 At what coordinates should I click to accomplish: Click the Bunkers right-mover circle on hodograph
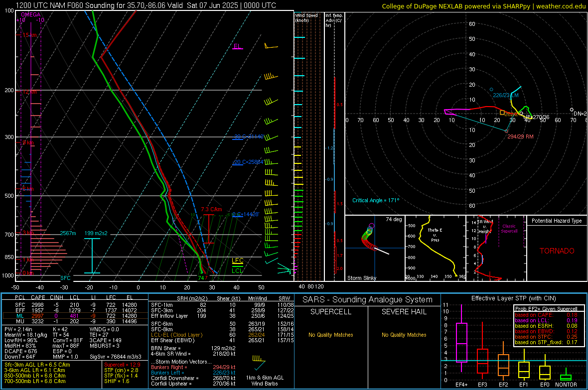pos(507,131)
